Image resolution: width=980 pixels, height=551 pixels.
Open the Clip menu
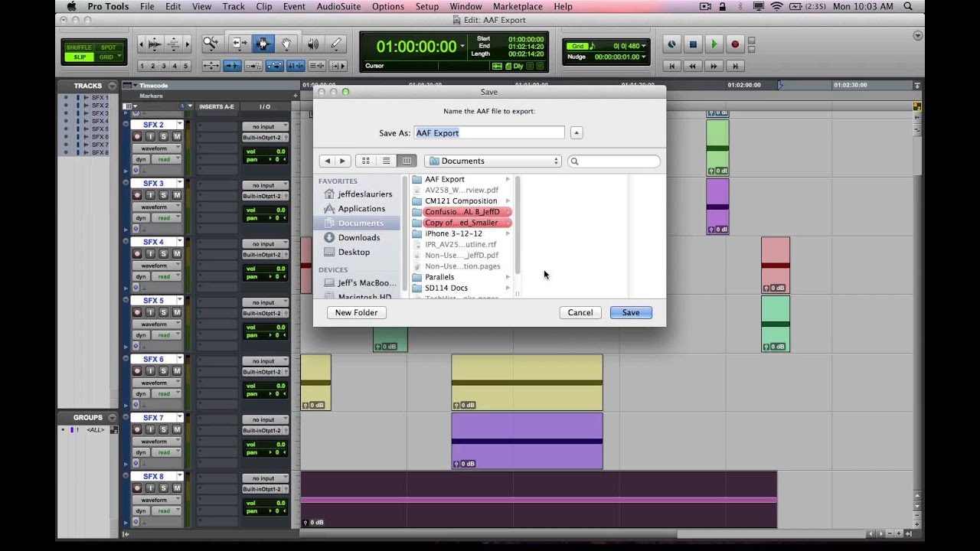[x=264, y=6]
